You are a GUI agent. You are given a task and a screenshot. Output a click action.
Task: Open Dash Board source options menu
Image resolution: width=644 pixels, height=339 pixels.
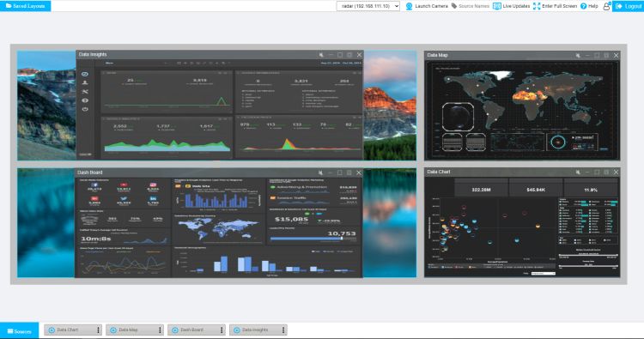pos(222,330)
